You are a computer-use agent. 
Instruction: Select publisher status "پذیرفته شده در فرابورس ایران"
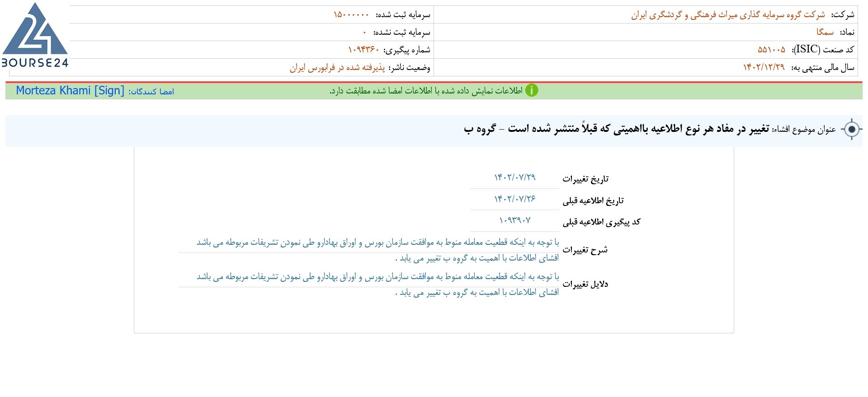pyautogui.click(x=337, y=67)
